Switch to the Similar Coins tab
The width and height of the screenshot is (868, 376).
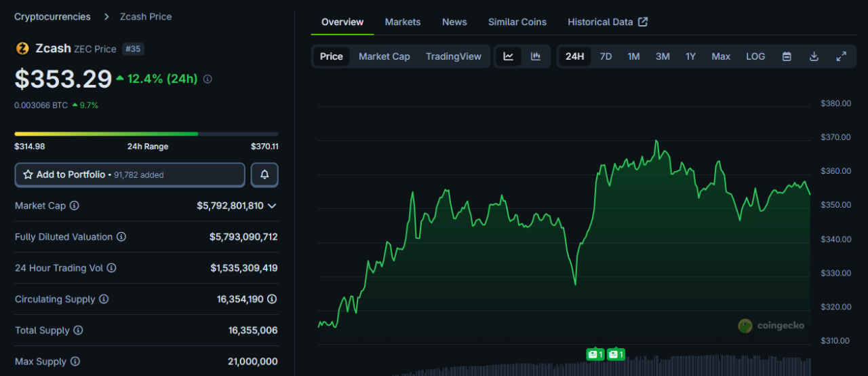click(x=517, y=22)
